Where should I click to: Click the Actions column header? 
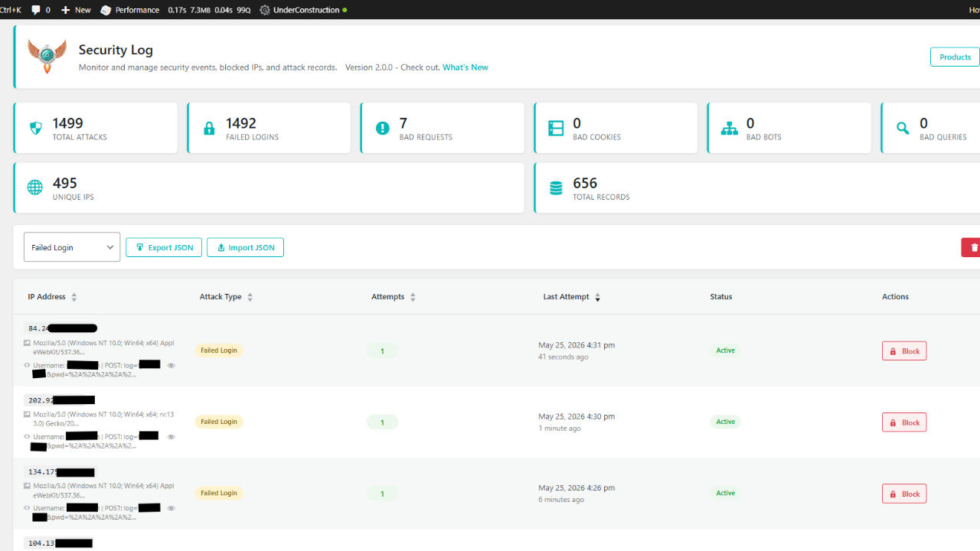895,297
